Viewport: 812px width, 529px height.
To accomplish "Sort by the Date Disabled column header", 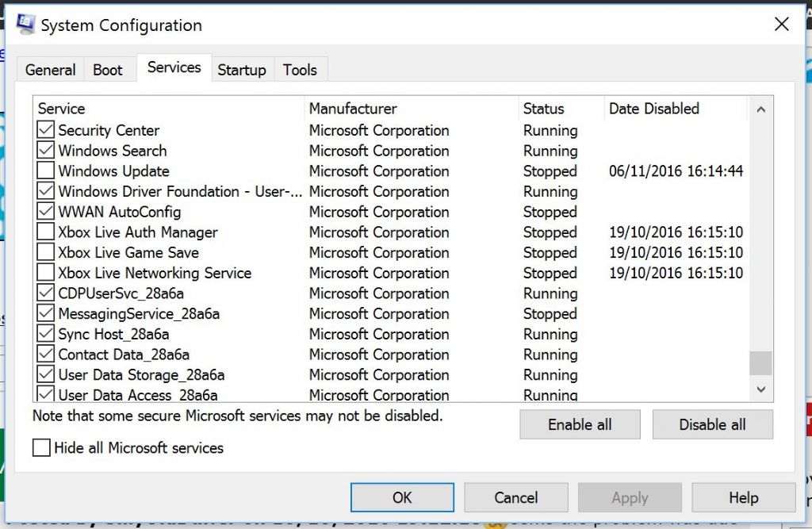I will [676, 109].
